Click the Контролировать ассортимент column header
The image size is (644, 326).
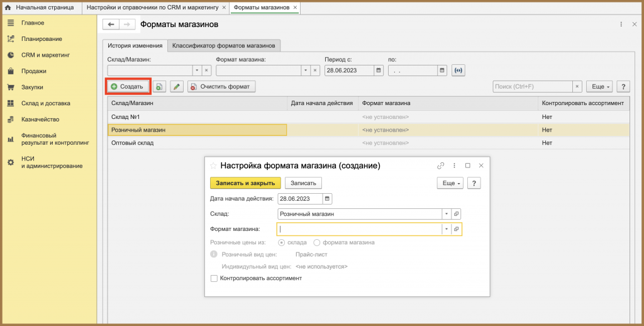pyautogui.click(x=583, y=104)
